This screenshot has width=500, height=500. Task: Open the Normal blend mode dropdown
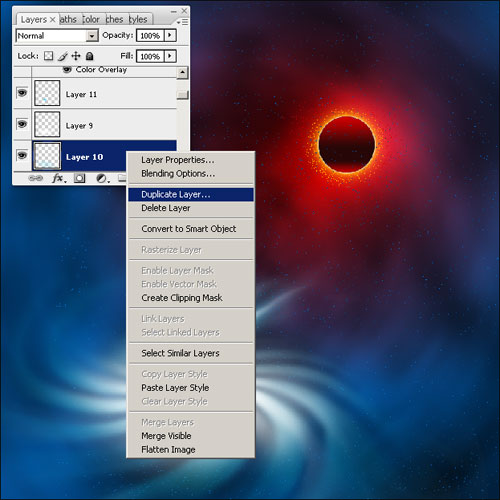[x=57, y=35]
